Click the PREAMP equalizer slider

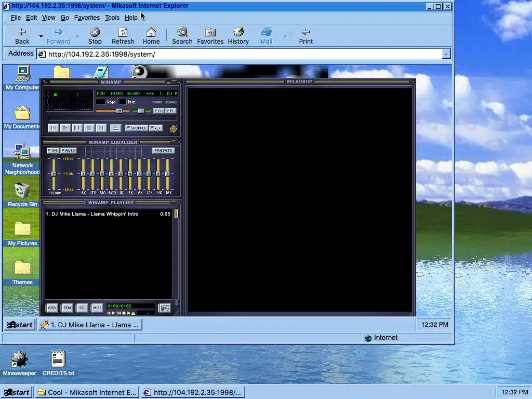click(x=54, y=174)
